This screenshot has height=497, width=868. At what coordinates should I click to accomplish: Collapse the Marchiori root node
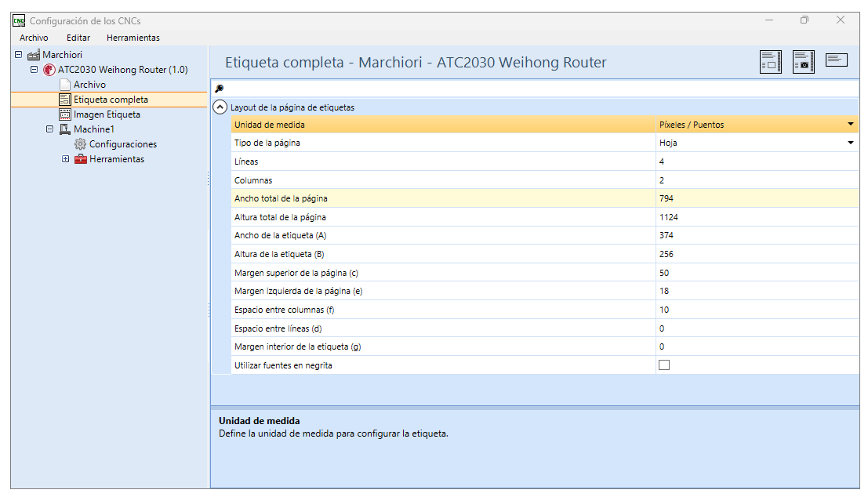pos(18,55)
